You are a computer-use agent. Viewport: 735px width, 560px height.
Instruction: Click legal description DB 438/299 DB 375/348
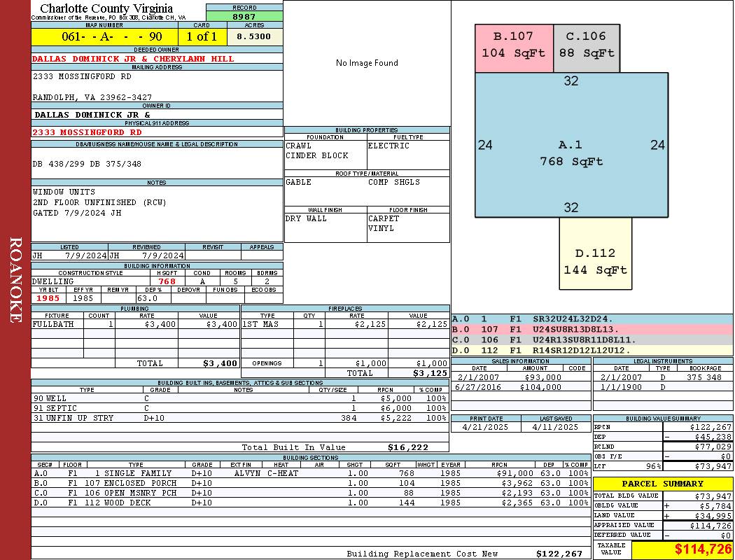(x=87, y=164)
